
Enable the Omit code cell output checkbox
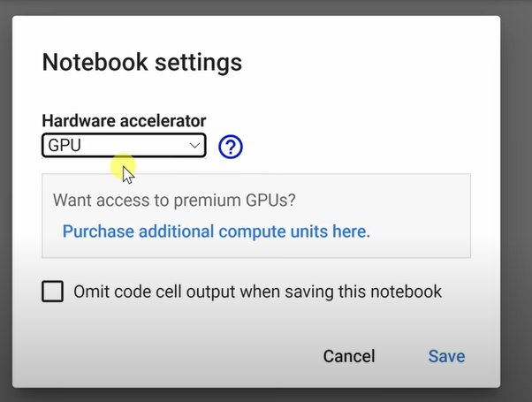pyautogui.click(x=53, y=292)
